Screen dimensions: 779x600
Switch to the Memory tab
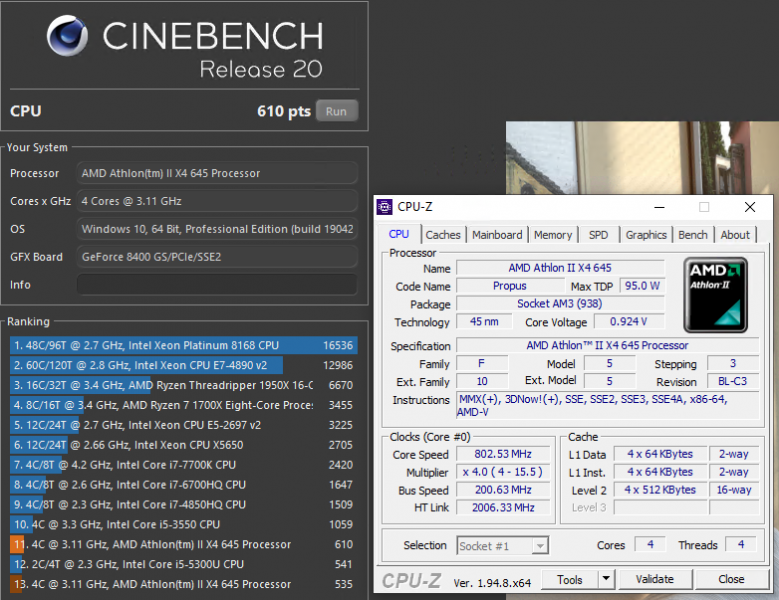click(x=553, y=235)
